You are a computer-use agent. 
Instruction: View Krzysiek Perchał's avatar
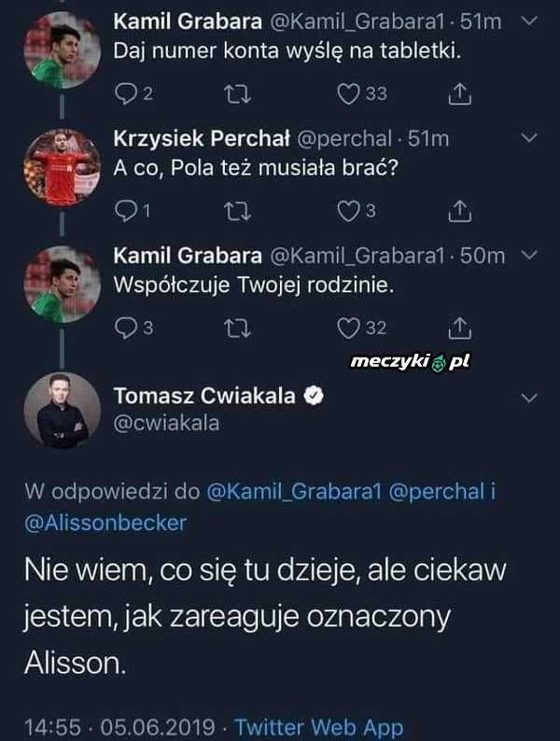click(63, 167)
